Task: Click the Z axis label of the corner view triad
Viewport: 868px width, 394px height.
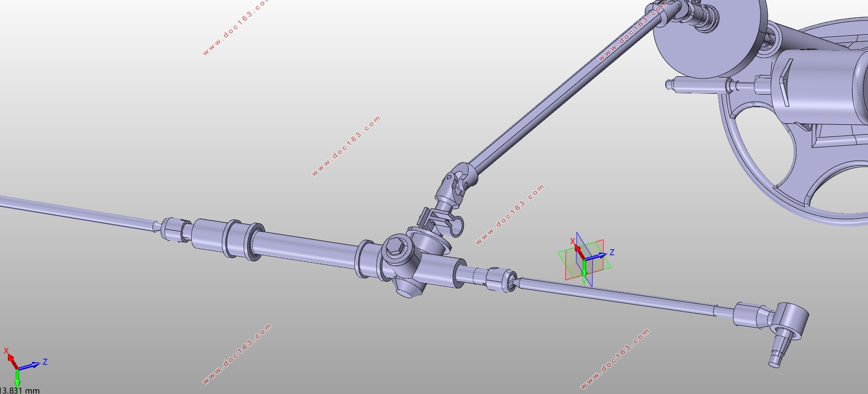Action: pyautogui.click(x=45, y=362)
